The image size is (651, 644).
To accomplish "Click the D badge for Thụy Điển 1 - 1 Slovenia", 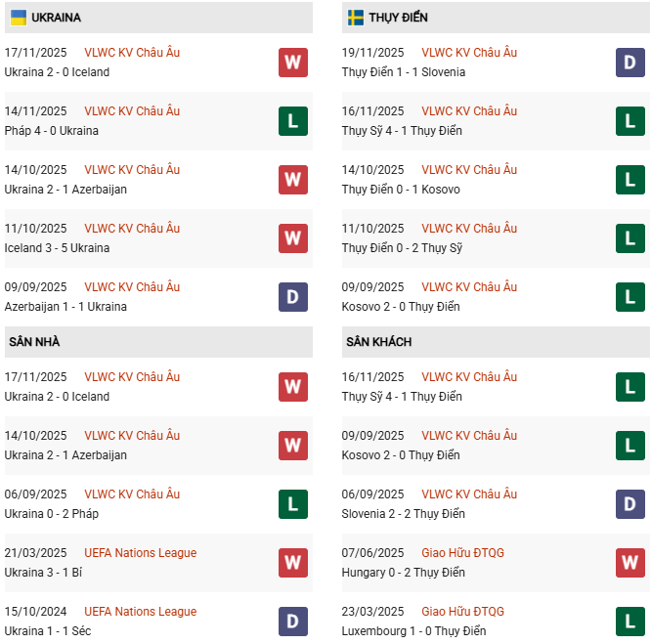I will click(x=630, y=63).
